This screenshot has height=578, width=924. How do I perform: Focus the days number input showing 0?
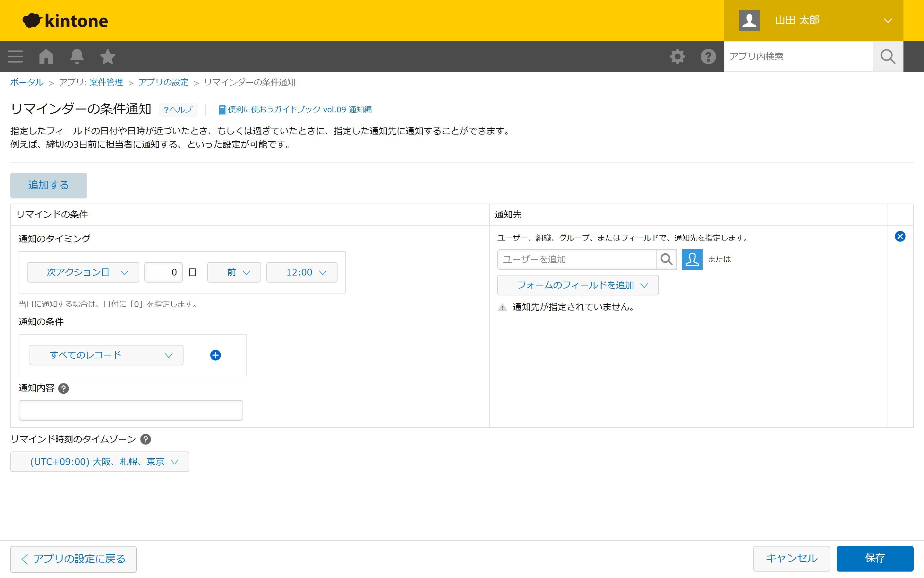163,272
